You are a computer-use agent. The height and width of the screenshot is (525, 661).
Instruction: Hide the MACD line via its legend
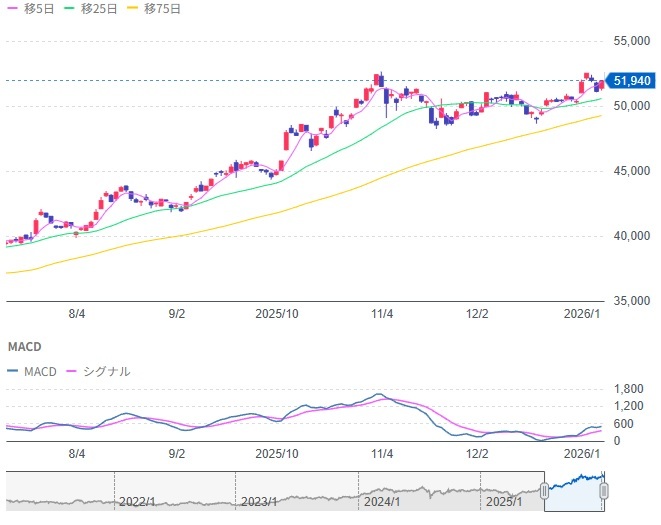coord(36,371)
